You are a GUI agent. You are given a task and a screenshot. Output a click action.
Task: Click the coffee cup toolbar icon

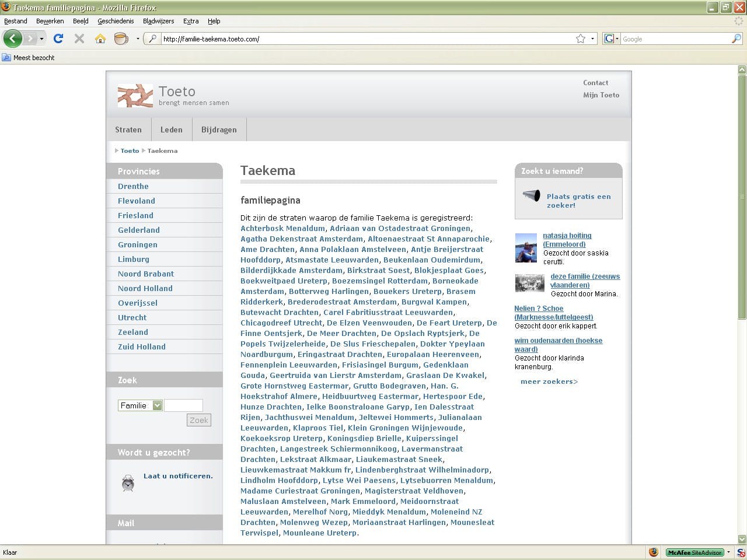(x=121, y=38)
